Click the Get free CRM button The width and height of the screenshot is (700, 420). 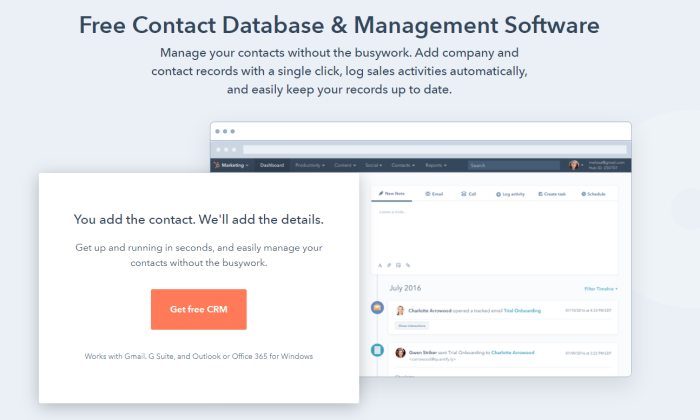pyautogui.click(x=199, y=309)
